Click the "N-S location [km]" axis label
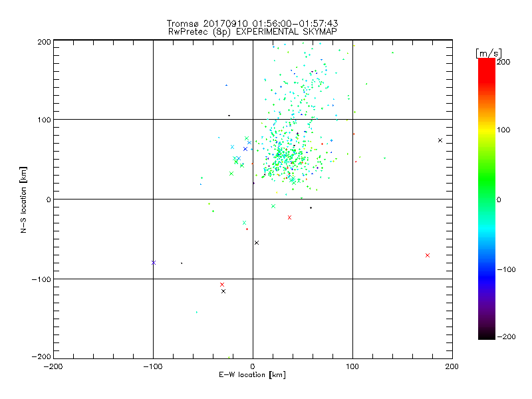532x399 pixels. [23, 199]
